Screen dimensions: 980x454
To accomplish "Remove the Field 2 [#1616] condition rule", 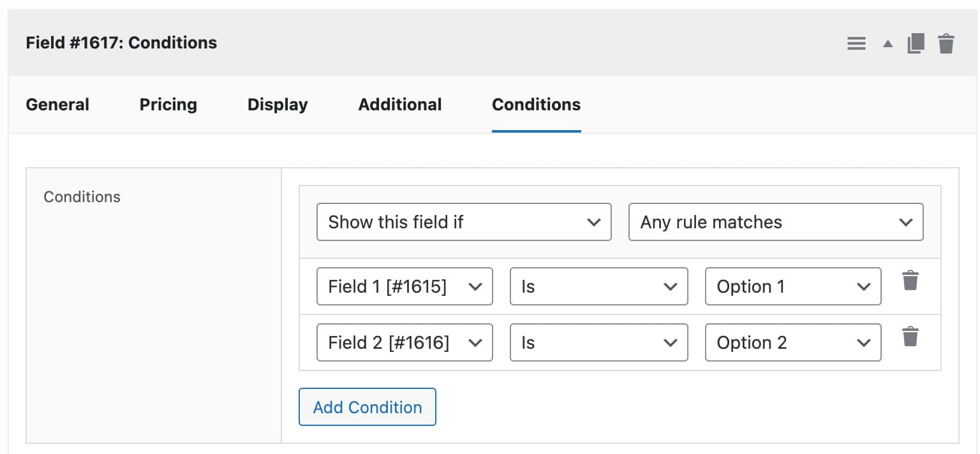I will tap(910, 336).
